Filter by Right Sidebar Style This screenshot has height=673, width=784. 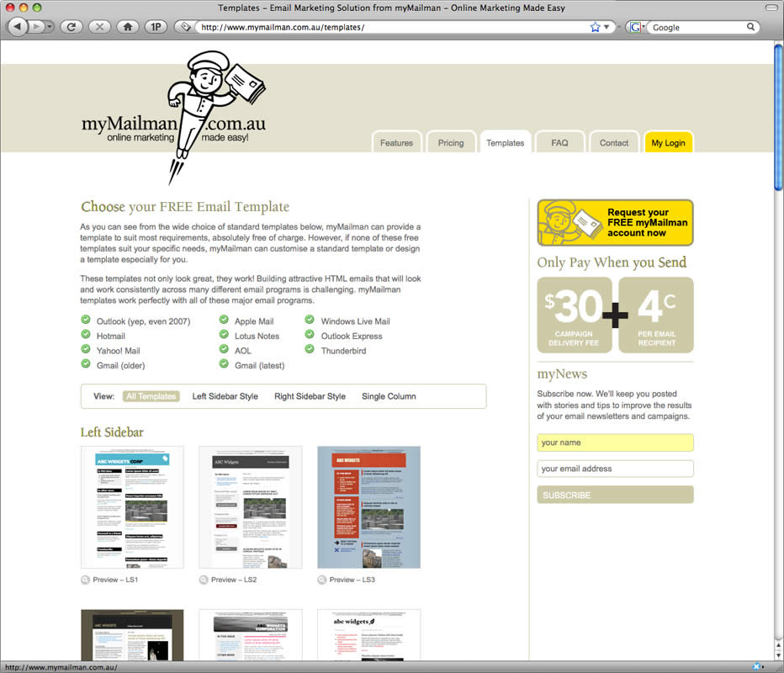pyautogui.click(x=310, y=396)
